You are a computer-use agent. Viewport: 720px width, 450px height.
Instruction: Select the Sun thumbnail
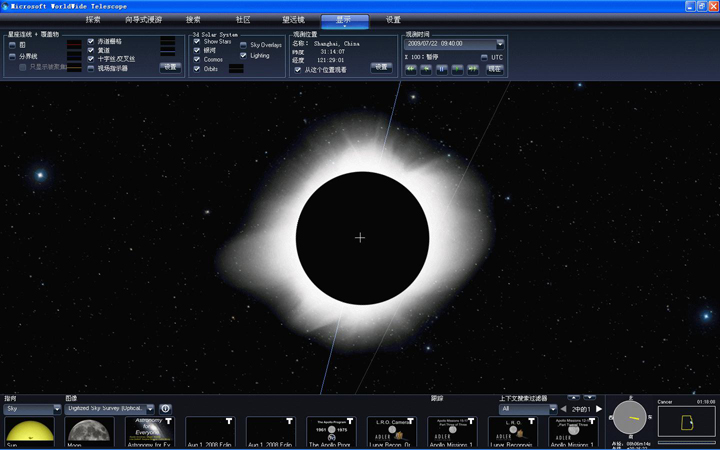coord(29,432)
